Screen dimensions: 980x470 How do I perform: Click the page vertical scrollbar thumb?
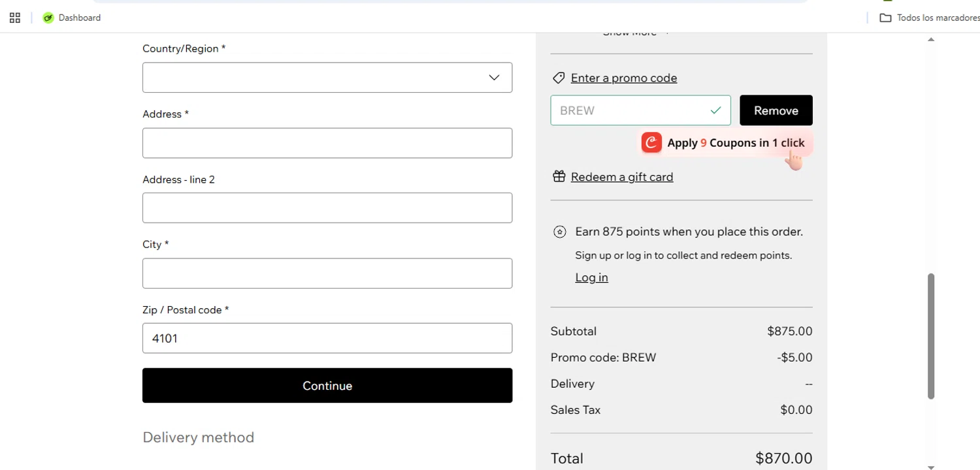click(931, 336)
